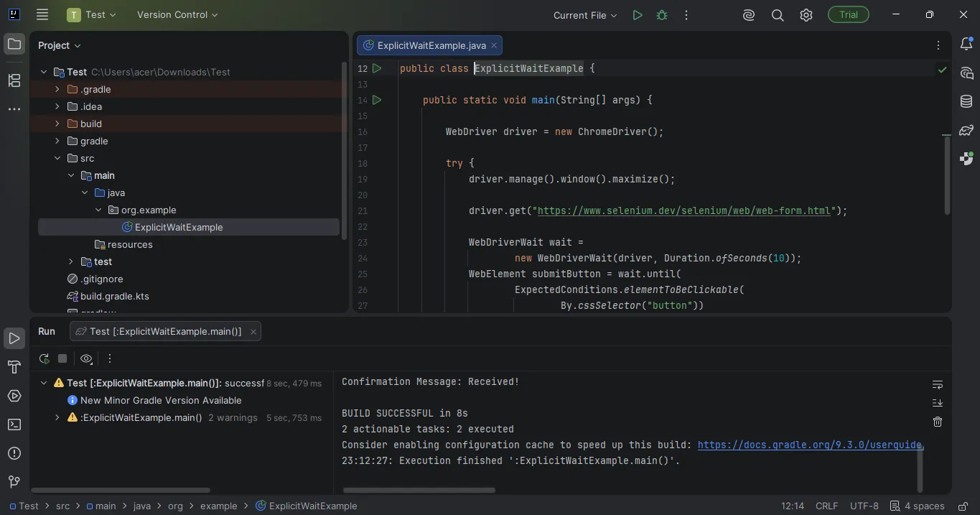
Task: Open Notifications bell on right sidebar
Action: [966, 45]
